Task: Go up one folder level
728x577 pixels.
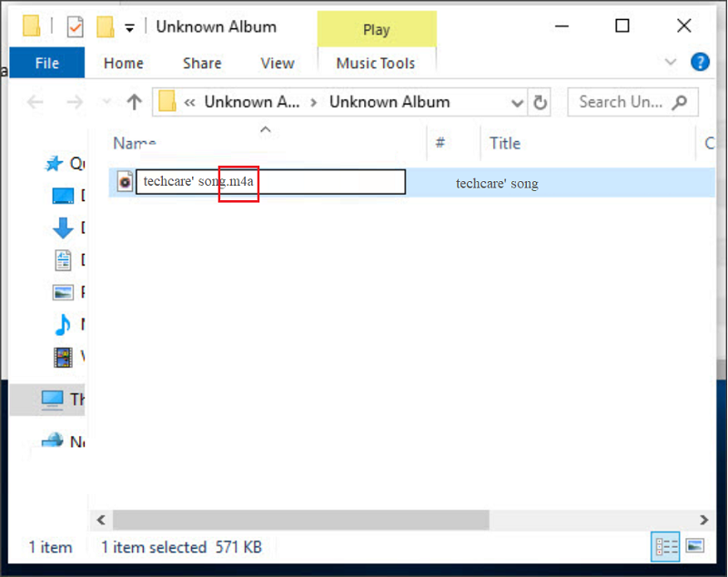Action: 135,102
